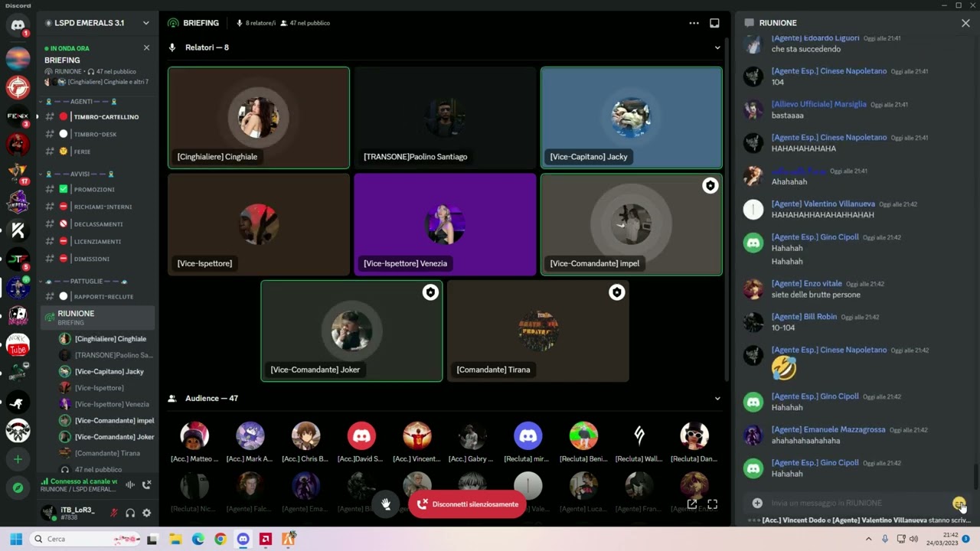Toggle headphones deafen in user panel
This screenshot has height=551, width=980.
click(x=130, y=513)
